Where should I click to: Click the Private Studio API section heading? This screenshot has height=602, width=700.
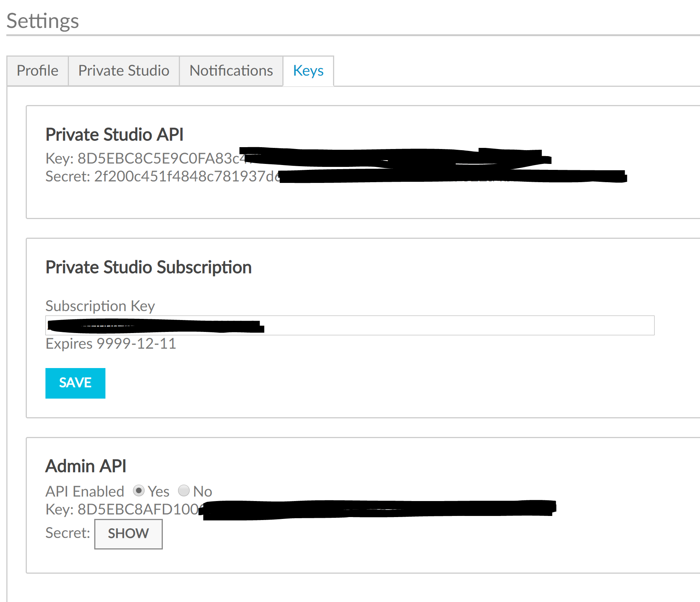point(114,134)
